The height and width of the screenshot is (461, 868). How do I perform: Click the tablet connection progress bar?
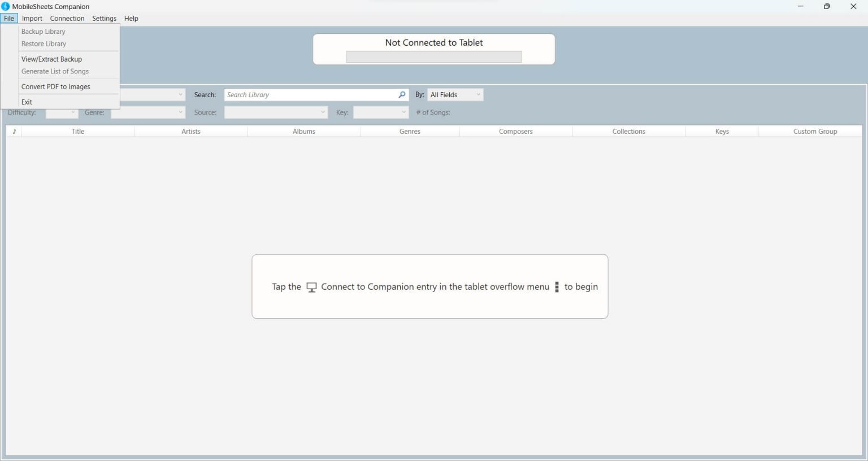coord(433,56)
